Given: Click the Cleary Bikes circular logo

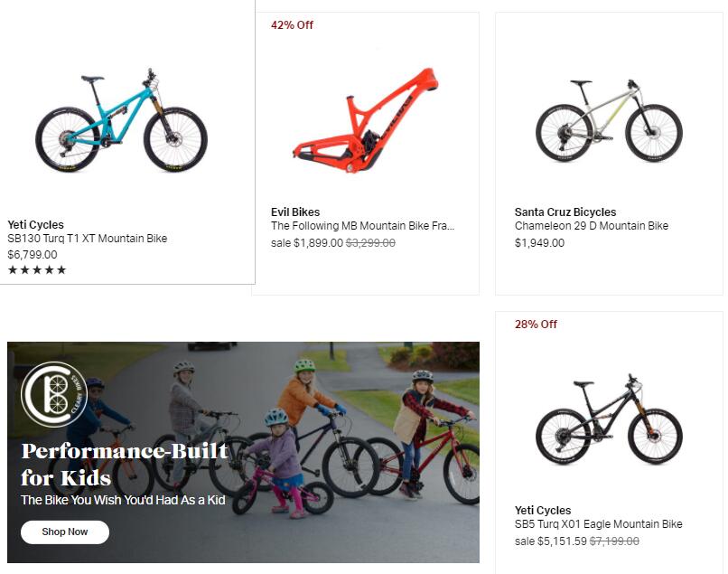Looking at the screenshot, I should pyautogui.click(x=52, y=394).
